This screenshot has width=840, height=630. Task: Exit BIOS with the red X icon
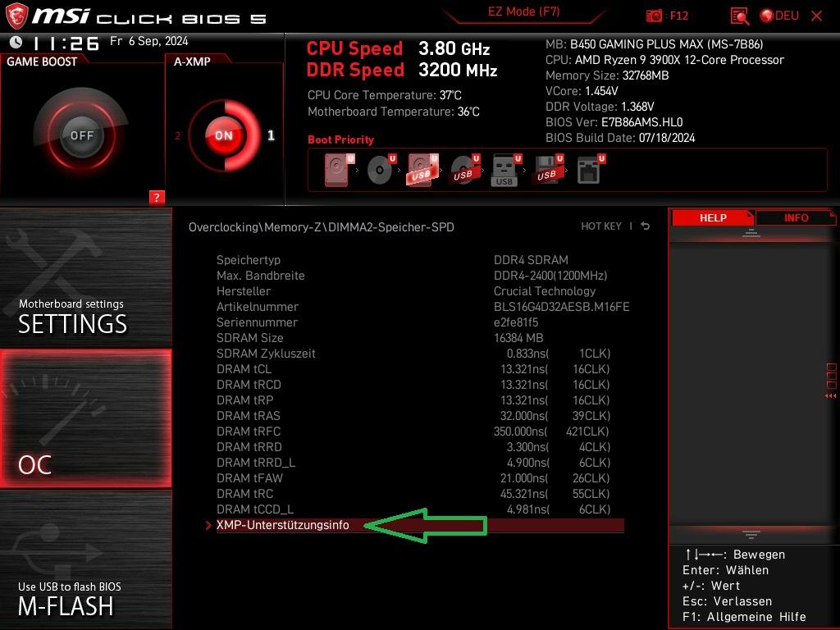(x=816, y=16)
